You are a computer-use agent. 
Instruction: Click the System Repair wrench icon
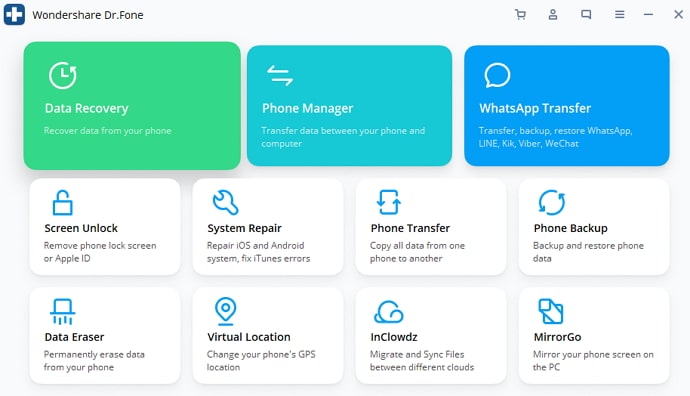(225, 202)
